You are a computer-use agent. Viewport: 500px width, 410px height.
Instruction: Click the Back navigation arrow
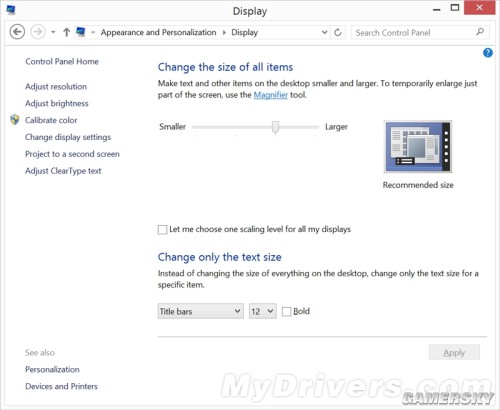point(17,32)
